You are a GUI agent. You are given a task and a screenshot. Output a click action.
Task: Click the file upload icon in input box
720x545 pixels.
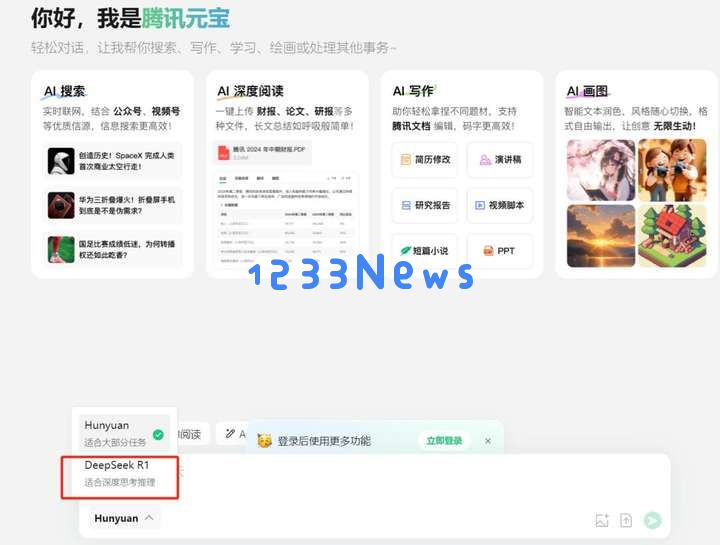coord(626,520)
